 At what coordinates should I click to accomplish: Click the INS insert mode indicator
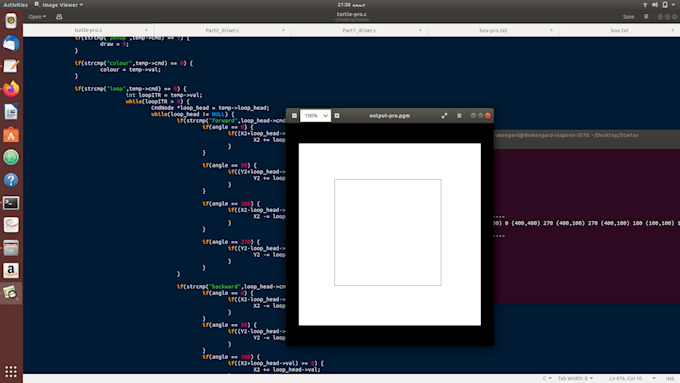(670, 378)
